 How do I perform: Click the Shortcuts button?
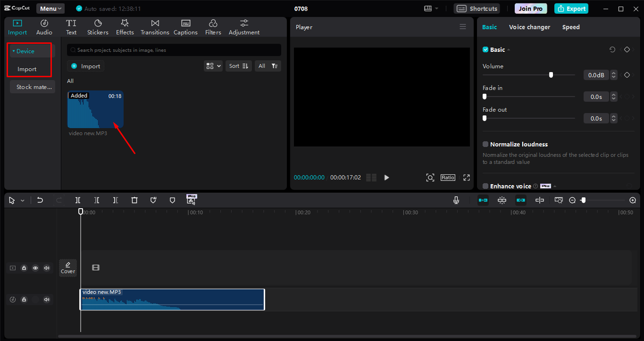(477, 9)
